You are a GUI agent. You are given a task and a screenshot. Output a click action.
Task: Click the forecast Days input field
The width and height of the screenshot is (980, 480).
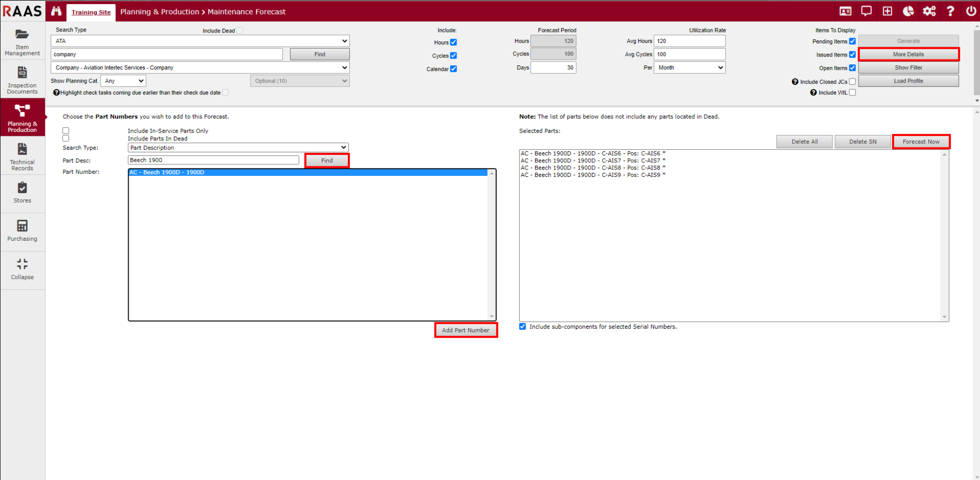[553, 68]
